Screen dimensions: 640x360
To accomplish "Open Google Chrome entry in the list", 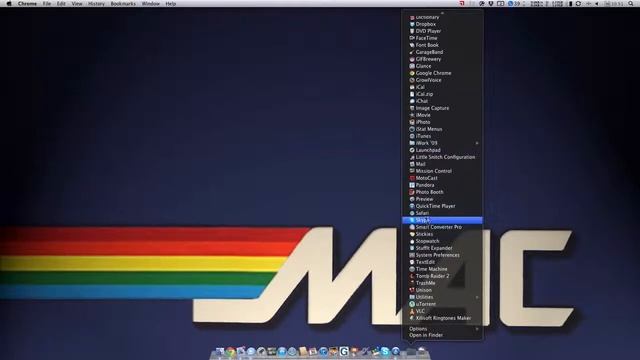I will [442, 73].
